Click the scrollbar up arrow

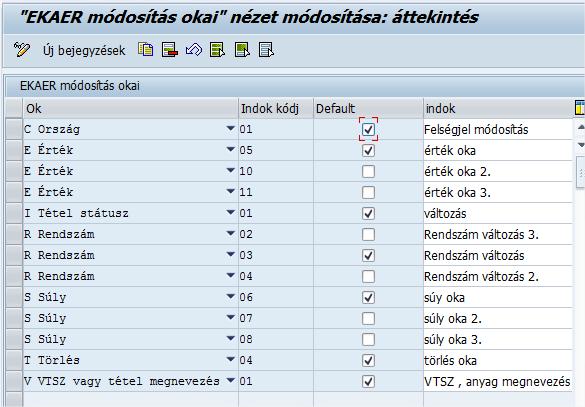tap(581, 127)
